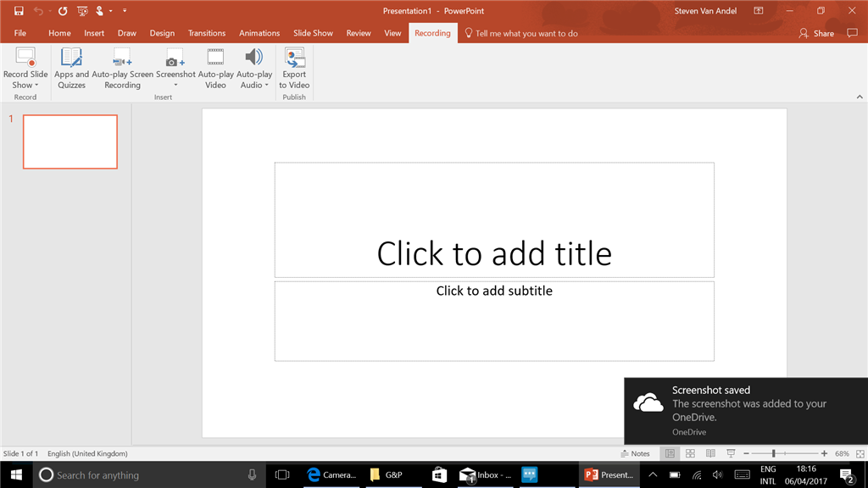Click the 68% zoom level
The height and width of the screenshot is (488, 868).
coord(842,454)
